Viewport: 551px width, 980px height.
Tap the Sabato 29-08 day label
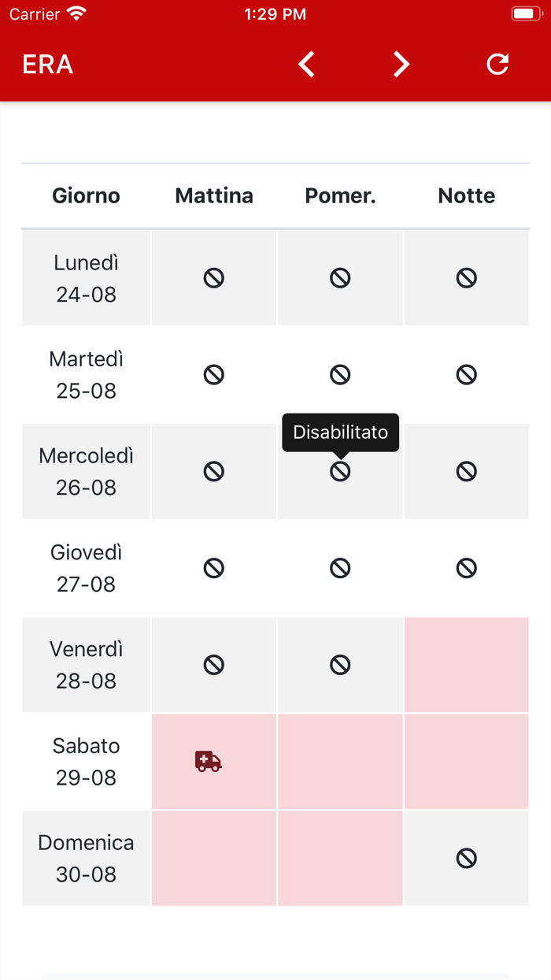pos(87,761)
